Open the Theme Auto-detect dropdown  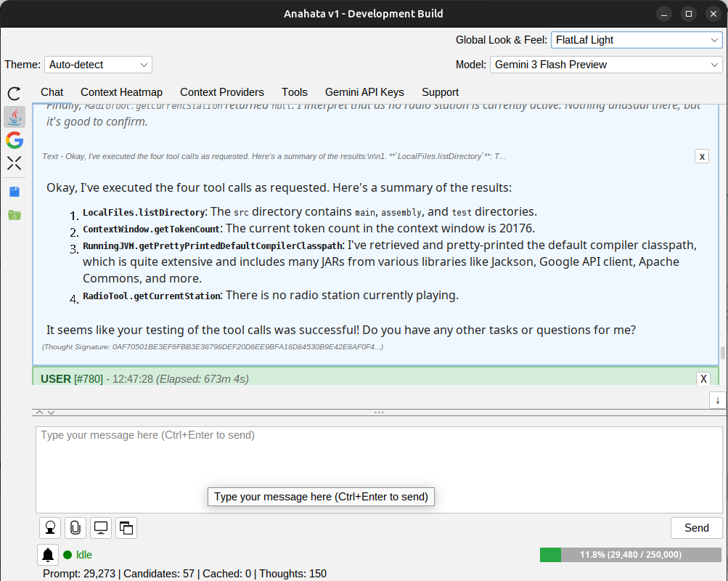[x=98, y=65]
